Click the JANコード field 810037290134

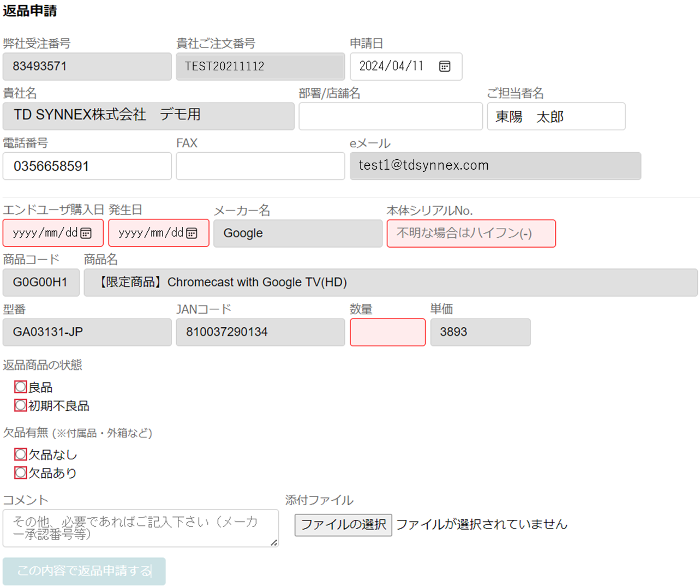pyautogui.click(x=260, y=332)
